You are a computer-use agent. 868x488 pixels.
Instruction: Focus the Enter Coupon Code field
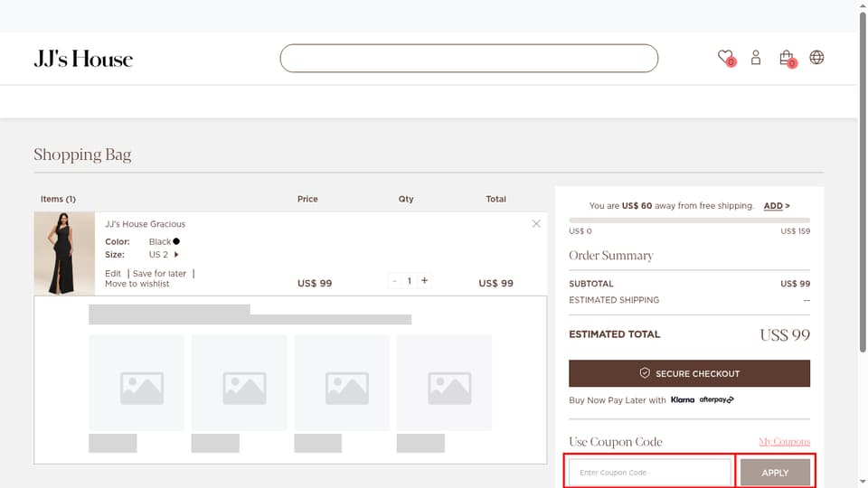tap(650, 473)
